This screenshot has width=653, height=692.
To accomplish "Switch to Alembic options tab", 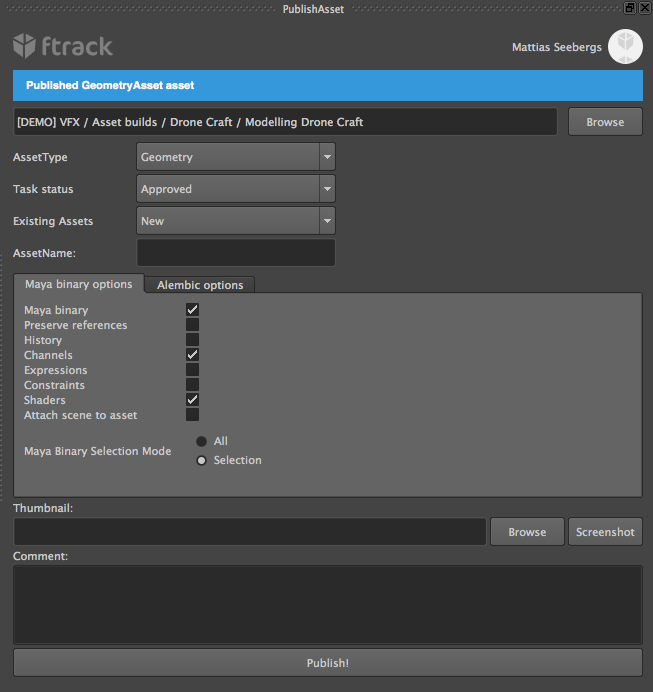I will click(x=200, y=285).
